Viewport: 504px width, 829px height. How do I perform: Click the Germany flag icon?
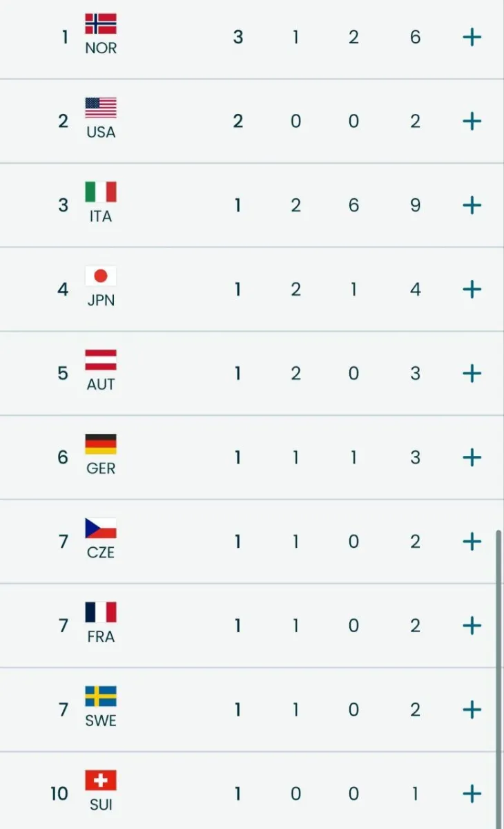point(101,444)
